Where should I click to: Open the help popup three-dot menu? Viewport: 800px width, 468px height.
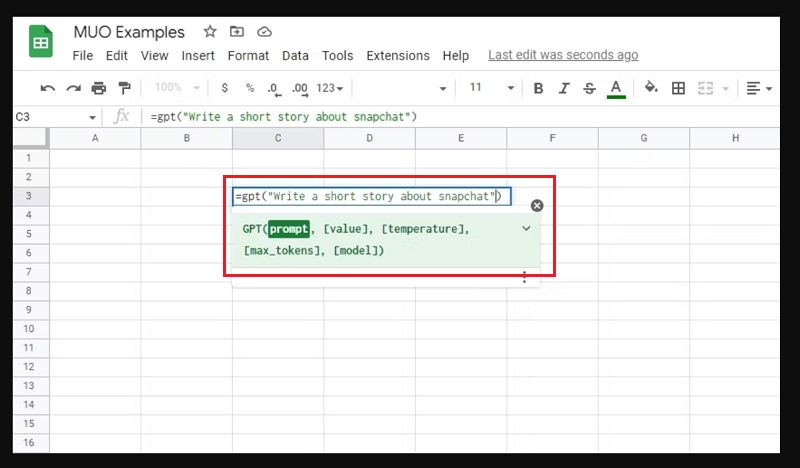pos(524,278)
